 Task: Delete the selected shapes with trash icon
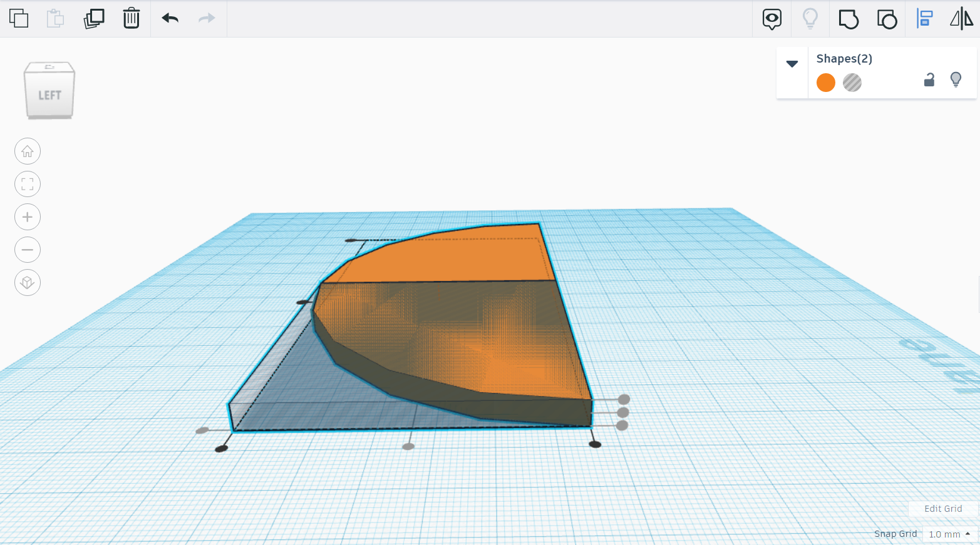(131, 18)
